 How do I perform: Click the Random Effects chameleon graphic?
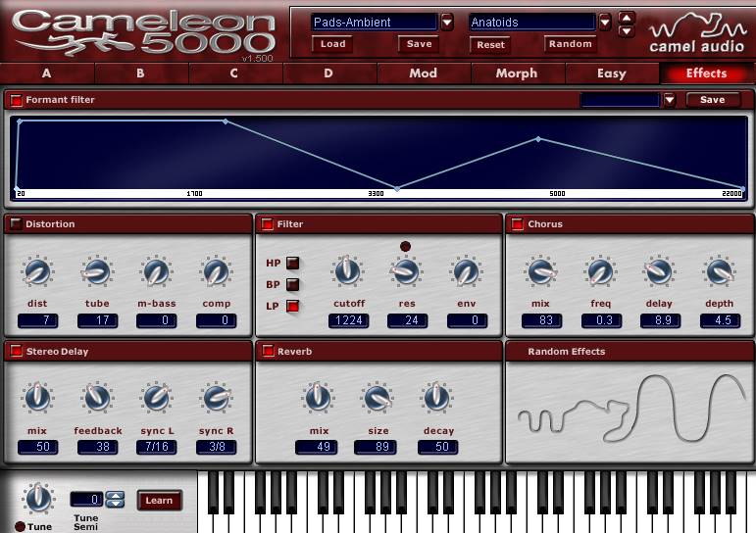(630, 410)
